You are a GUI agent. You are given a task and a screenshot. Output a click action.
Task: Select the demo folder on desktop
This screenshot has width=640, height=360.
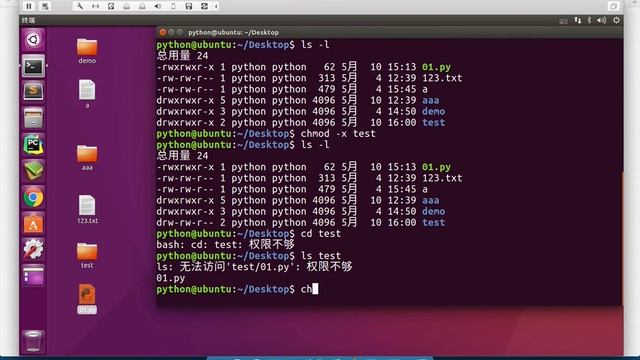click(x=87, y=51)
